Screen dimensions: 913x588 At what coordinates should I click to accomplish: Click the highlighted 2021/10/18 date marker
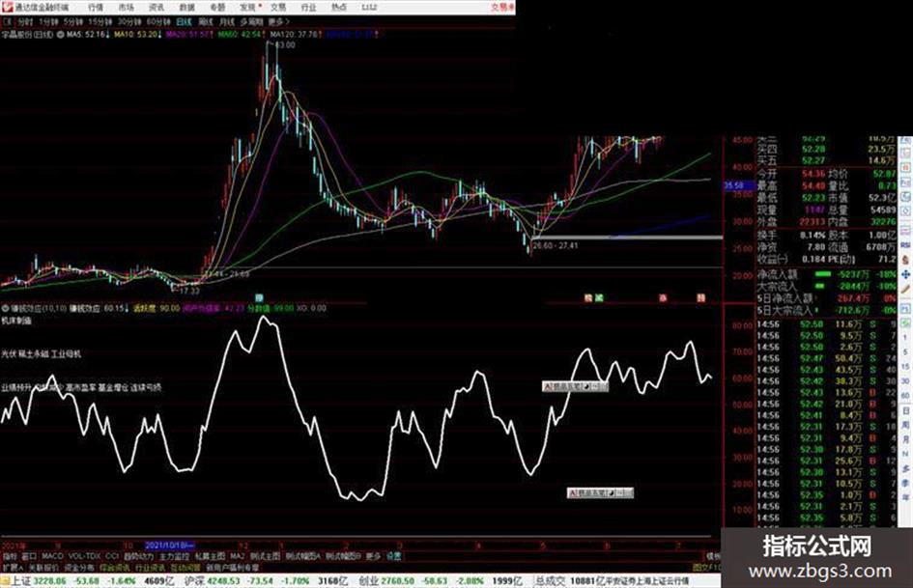click(169, 546)
